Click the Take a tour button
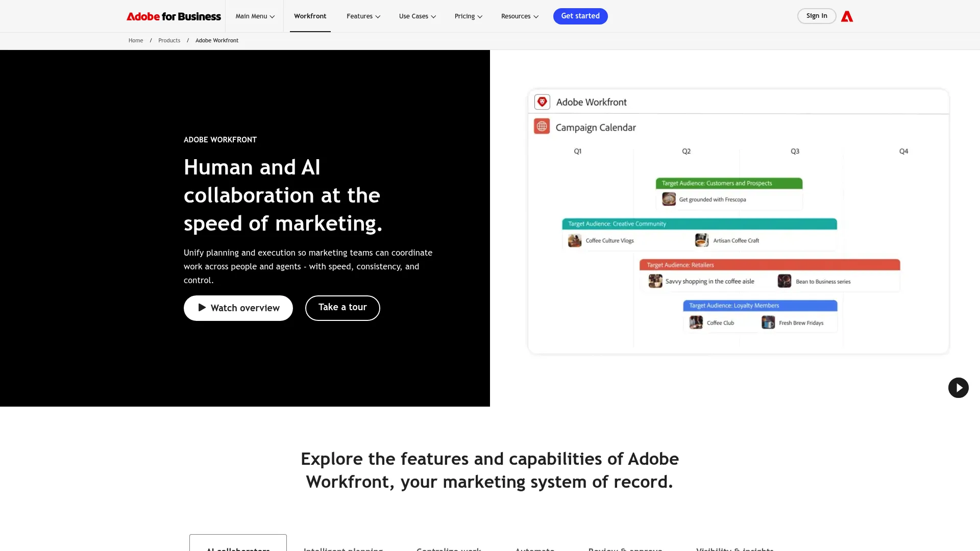This screenshot has height=551, width=980. coord(342,308)
